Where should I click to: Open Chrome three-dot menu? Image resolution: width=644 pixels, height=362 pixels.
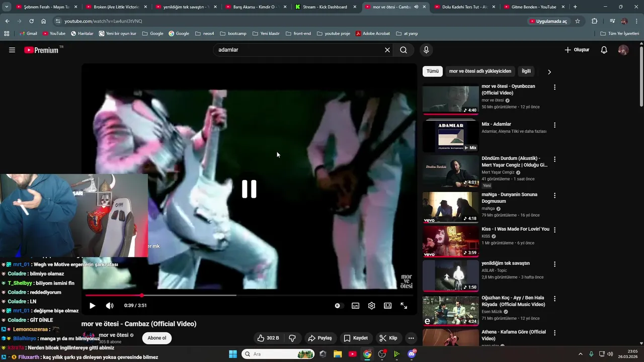(637, 21)
